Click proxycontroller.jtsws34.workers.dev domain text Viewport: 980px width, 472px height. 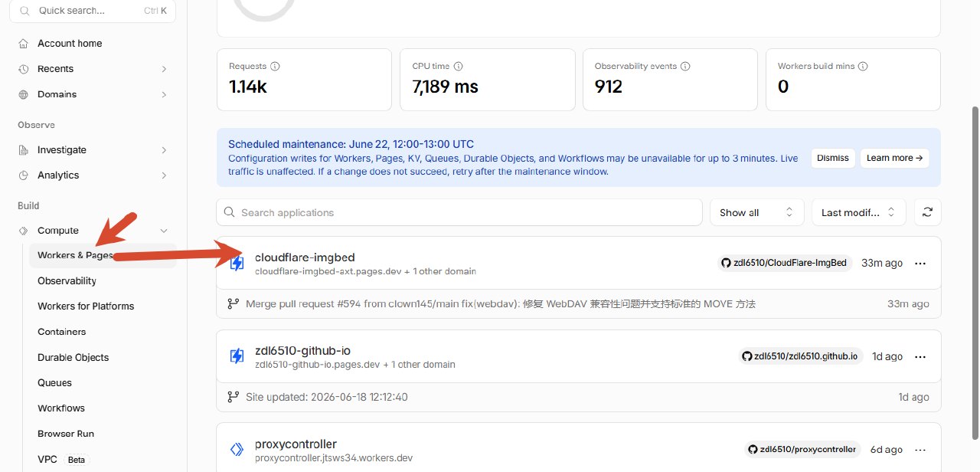334,458
